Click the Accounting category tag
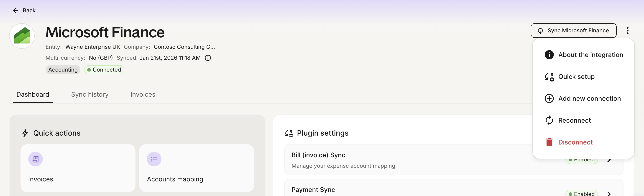Image resolution: width=644 pixels, height=196 pixels. click(63, 70)
